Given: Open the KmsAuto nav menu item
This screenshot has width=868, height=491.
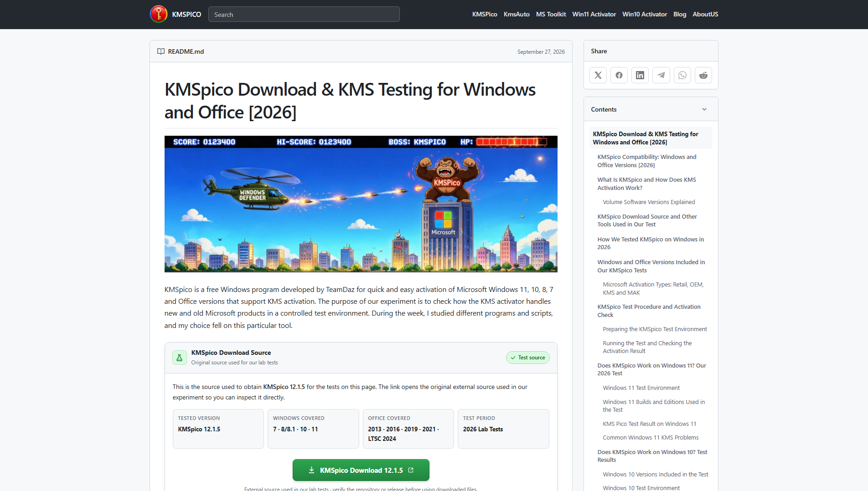Looking at the screenshot, I should pos(517,14).
